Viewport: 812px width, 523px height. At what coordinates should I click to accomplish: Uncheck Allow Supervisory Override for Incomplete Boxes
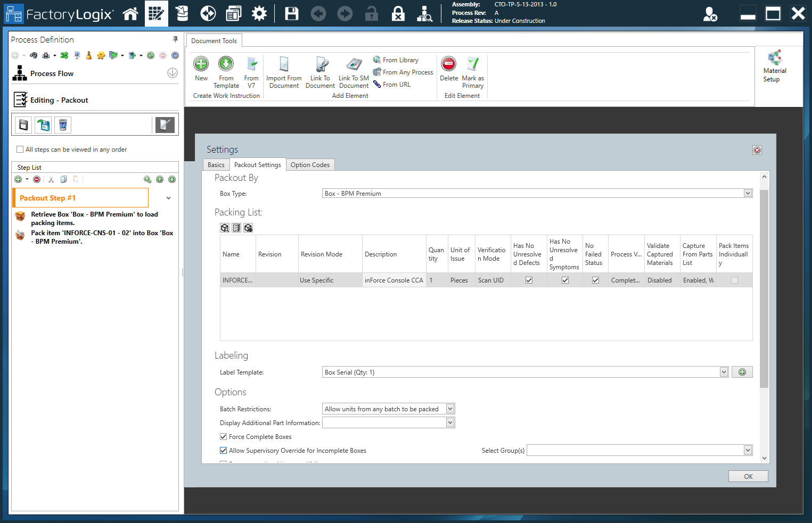pos(223,450)
